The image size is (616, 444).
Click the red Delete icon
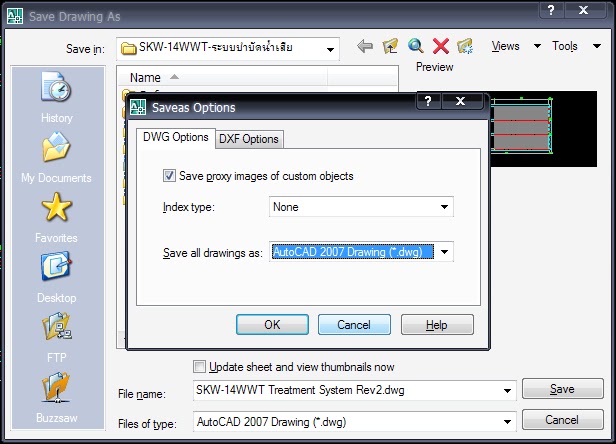441,46
